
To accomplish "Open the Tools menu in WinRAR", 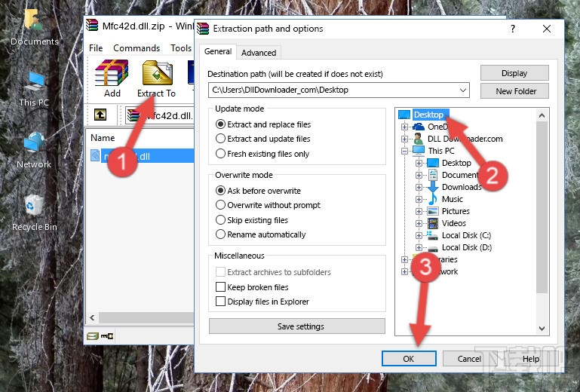I will [181, 48].
